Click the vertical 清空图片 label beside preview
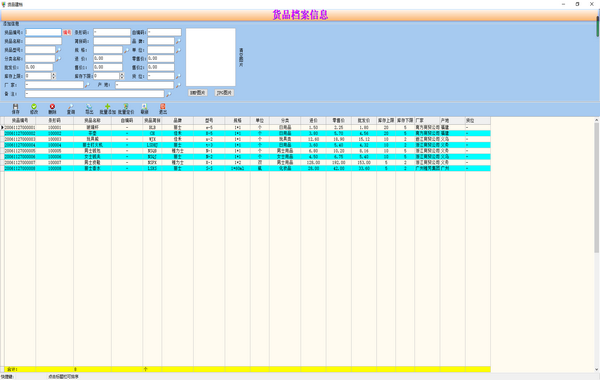 pos(241,57)
